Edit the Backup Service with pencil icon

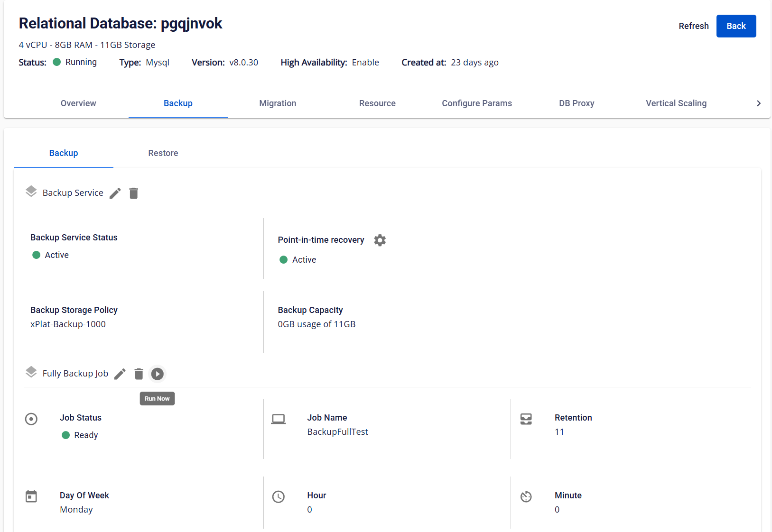[x=115, y=193]
